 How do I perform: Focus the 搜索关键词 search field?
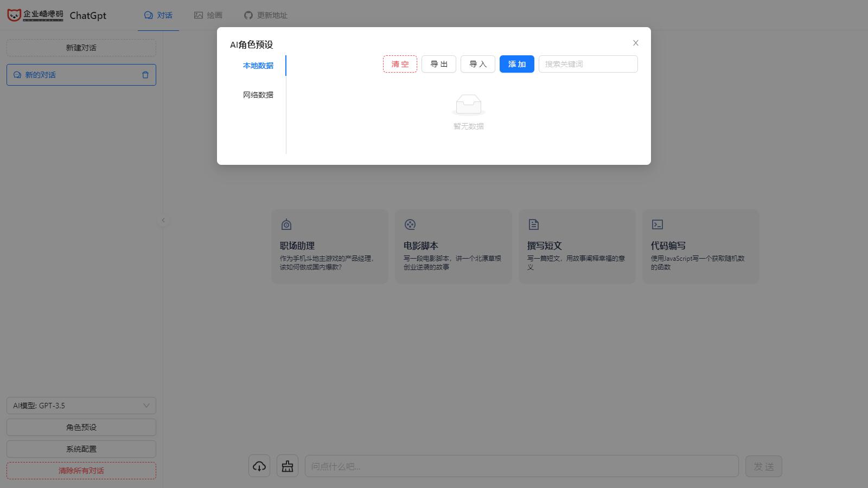pyautogui.click(x=588, y=64)
